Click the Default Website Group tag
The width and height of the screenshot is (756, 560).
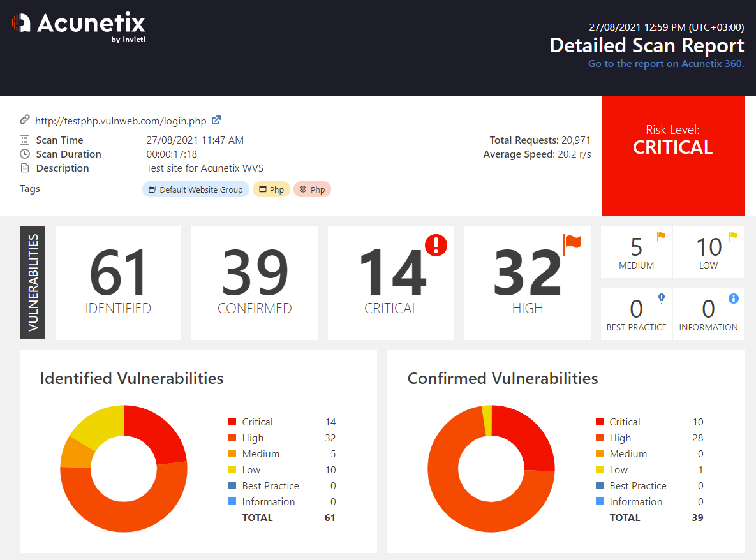196,189
